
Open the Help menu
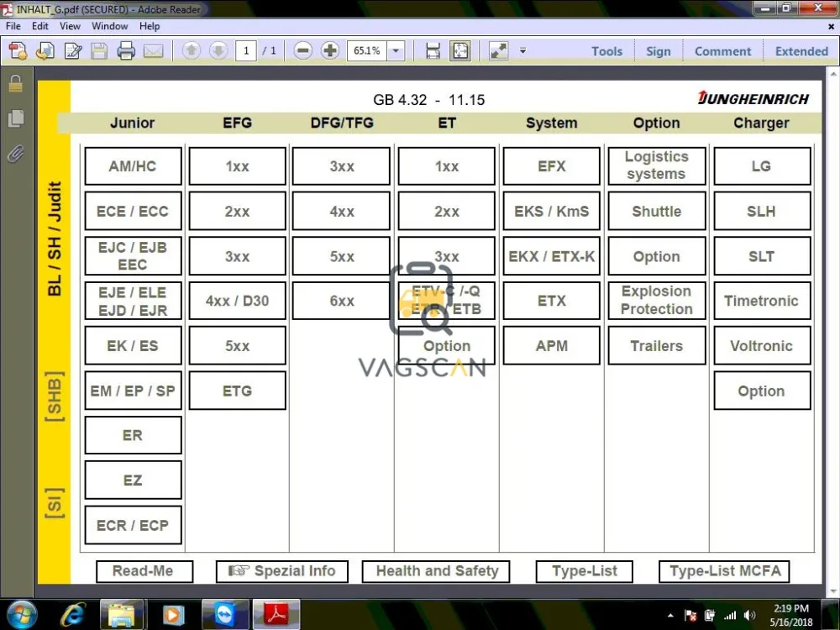[x=150, y=26]
